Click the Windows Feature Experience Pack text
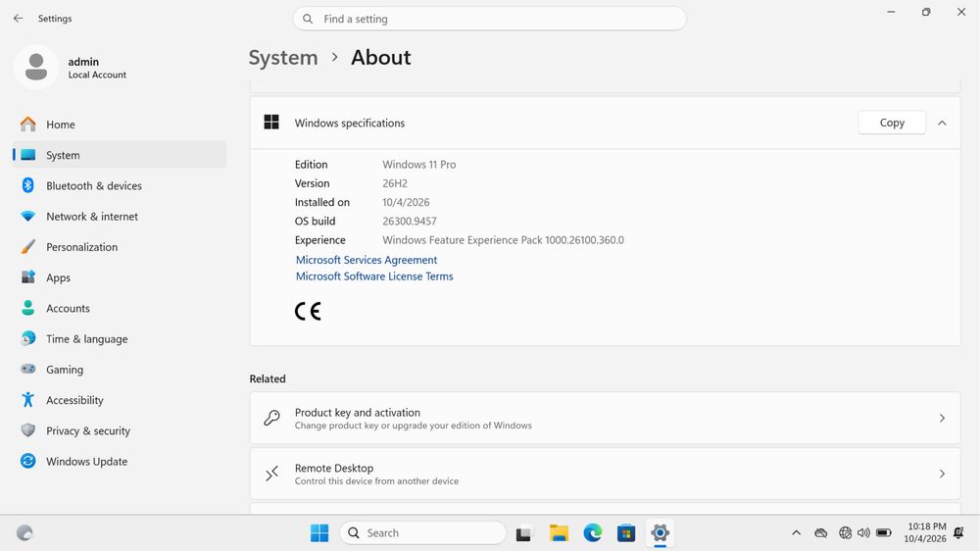The image size is (980, 551). click(503, 240)
